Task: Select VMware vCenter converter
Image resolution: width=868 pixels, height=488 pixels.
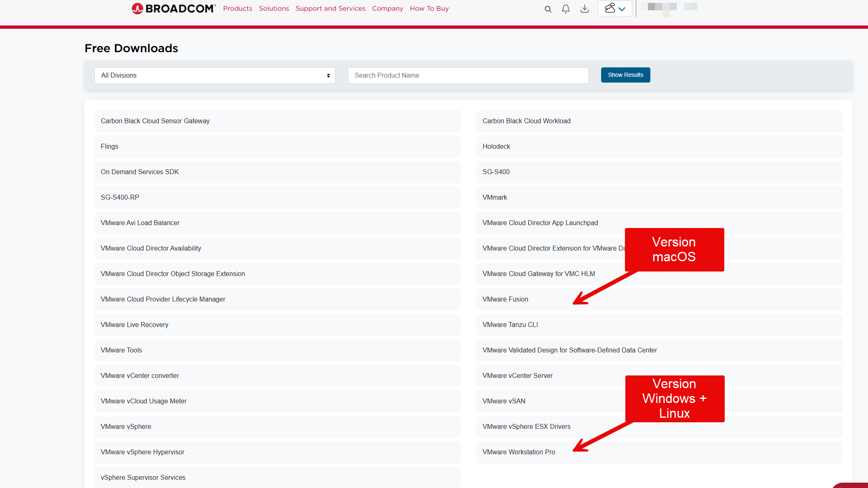Action: 278,376
